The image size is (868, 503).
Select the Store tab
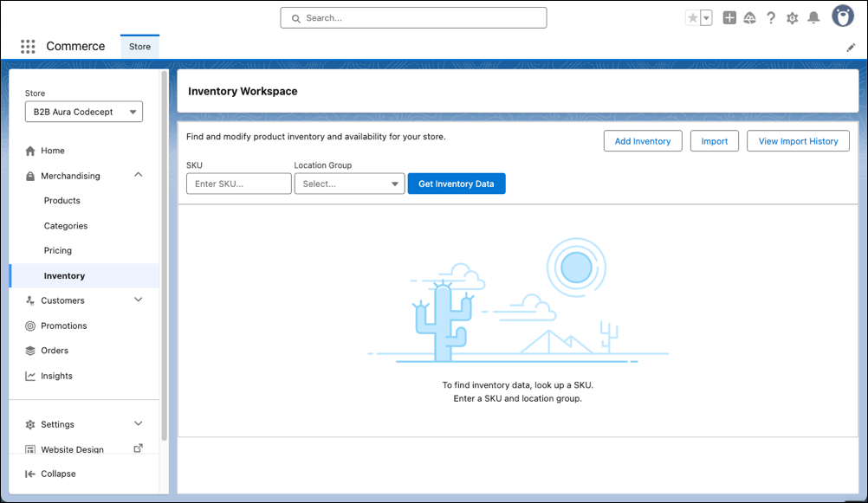point(139,47)
